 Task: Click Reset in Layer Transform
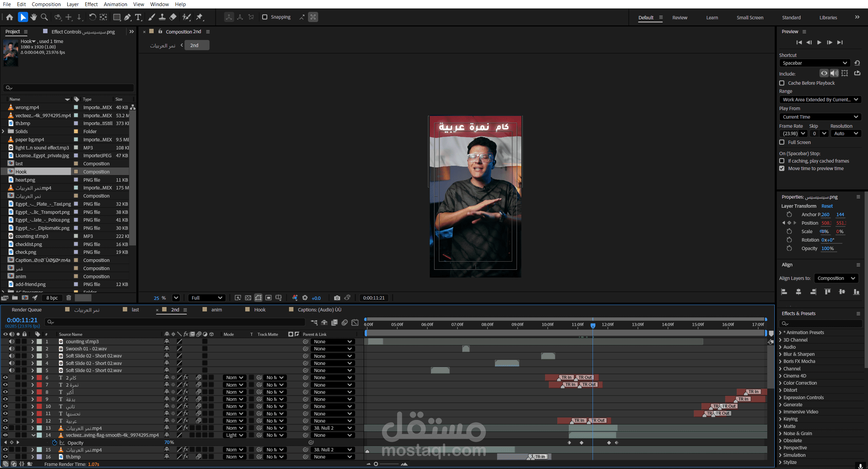click(x=827, y=206)
